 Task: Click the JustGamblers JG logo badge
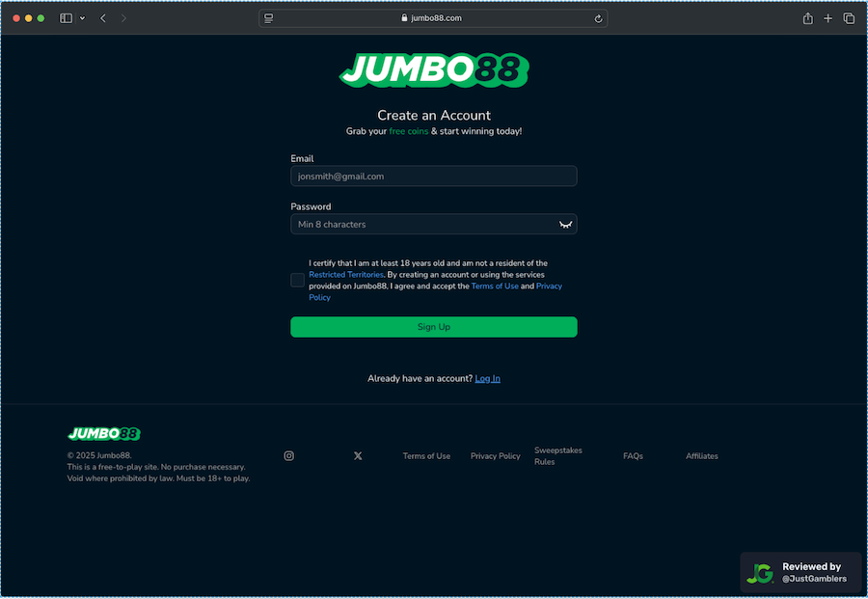[x=760, y=573]
